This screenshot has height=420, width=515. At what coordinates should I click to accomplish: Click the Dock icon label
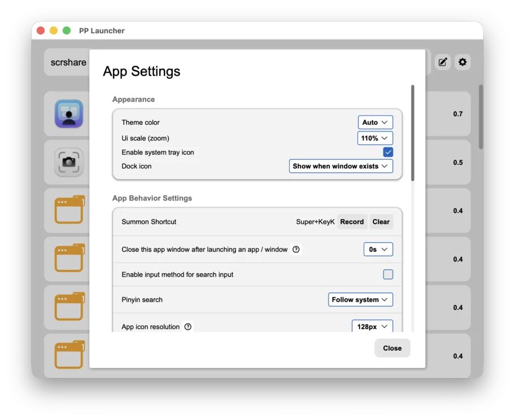(137, 166)
